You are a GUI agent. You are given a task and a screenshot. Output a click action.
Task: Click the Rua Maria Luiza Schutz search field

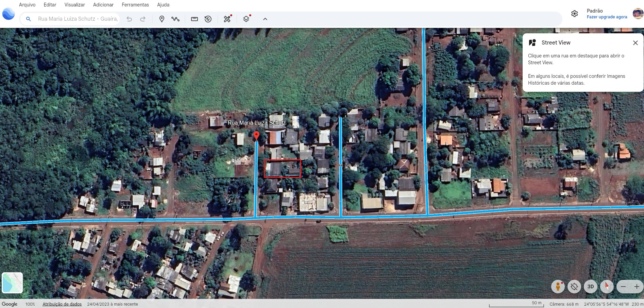78,19
